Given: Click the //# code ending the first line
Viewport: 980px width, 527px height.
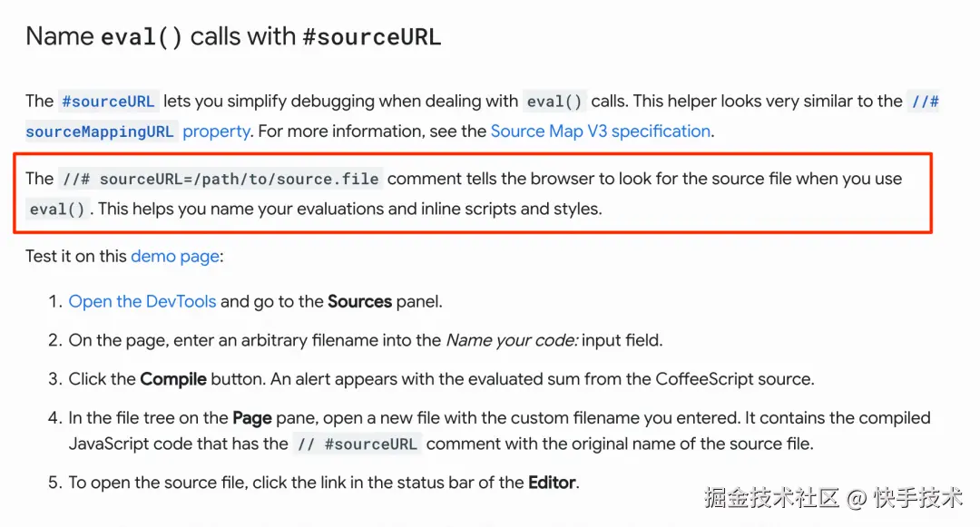Looking at the screenshot, I should pyautogui.click(x=925, y=101).
